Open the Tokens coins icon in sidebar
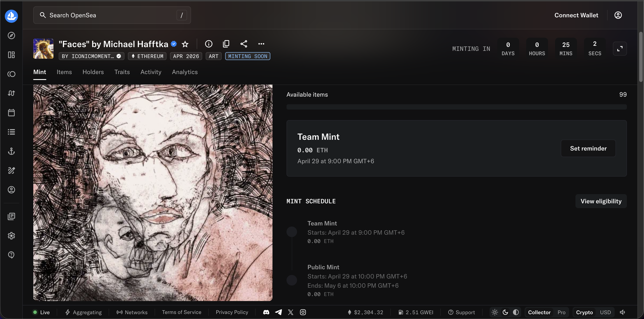The width and height of the screenshot is (644, 319). 11,74
